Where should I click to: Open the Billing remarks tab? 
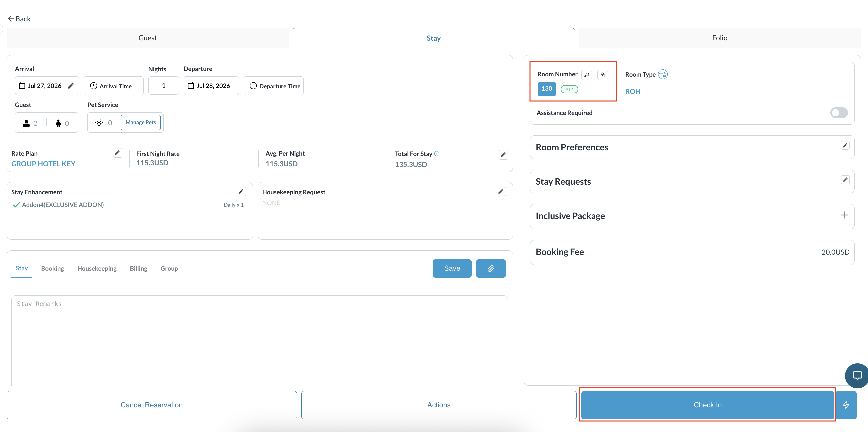[x=138, y=269]
